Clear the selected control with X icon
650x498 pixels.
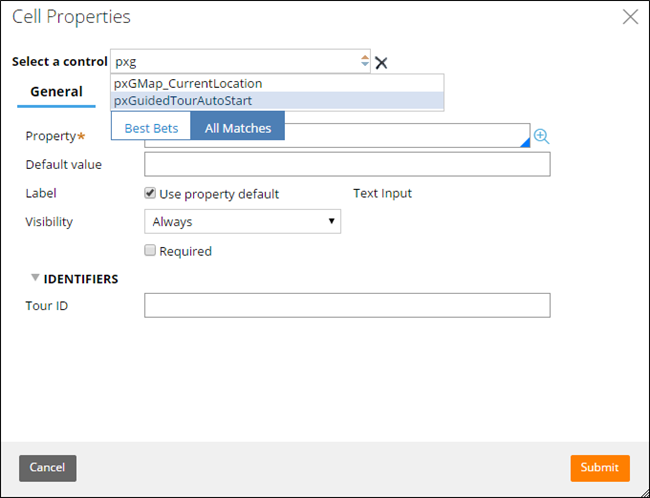coord(381,63)
